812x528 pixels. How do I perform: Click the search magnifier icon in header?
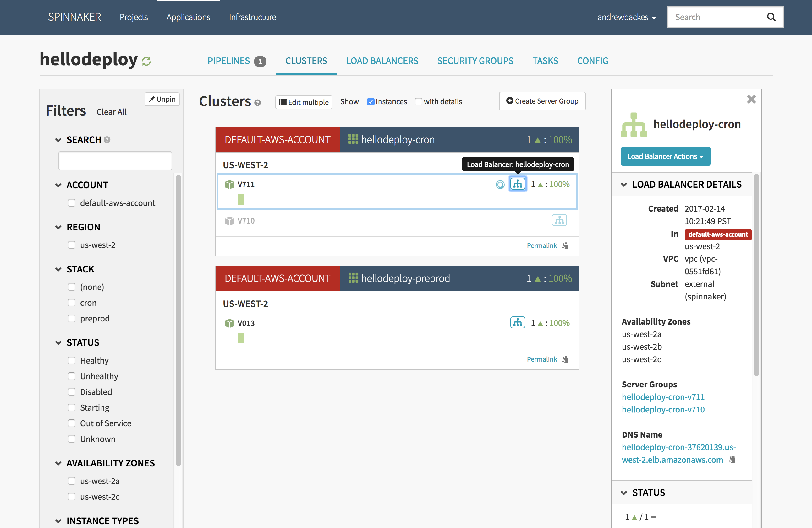tap(771, 17)
